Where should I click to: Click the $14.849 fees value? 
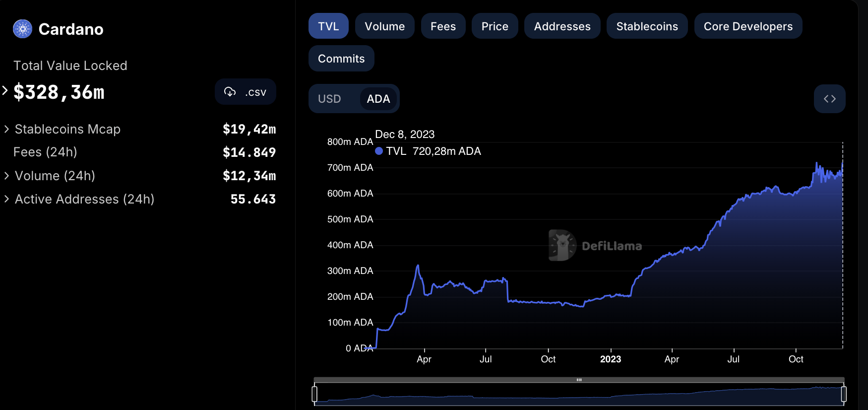pyautogui.click(x=249, y=152)
